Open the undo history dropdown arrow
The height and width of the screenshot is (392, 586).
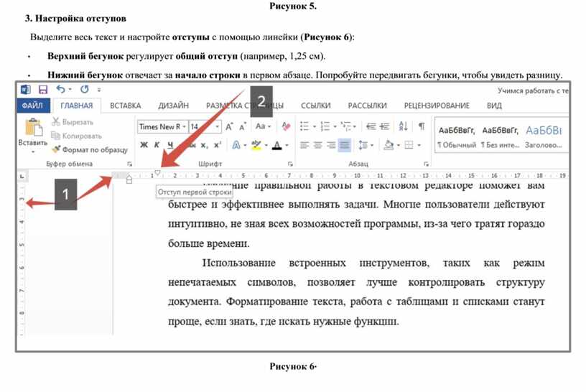pyautogui.click(x=70, y=90)
